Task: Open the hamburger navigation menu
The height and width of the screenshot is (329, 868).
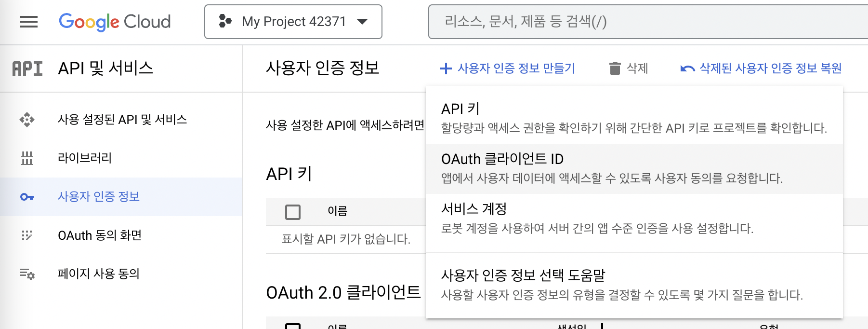Action: [x=29, y=22]
